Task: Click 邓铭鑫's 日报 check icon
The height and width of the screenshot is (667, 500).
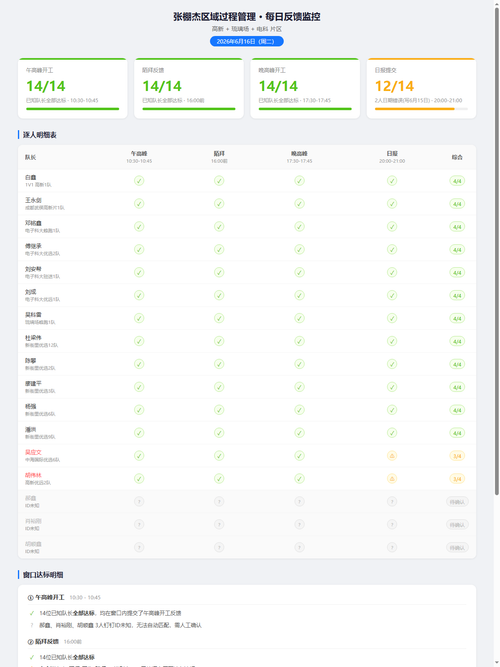Action: (x=392, y=227)
